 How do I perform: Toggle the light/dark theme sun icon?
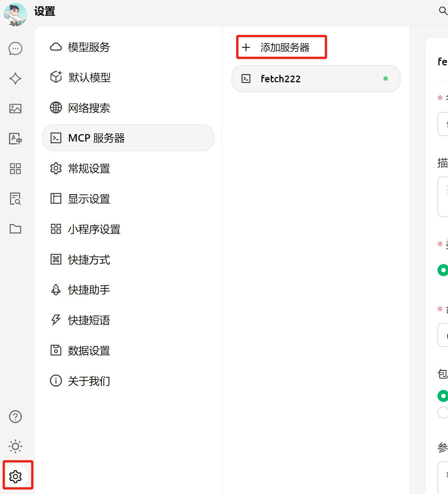(x=15, y=446)
